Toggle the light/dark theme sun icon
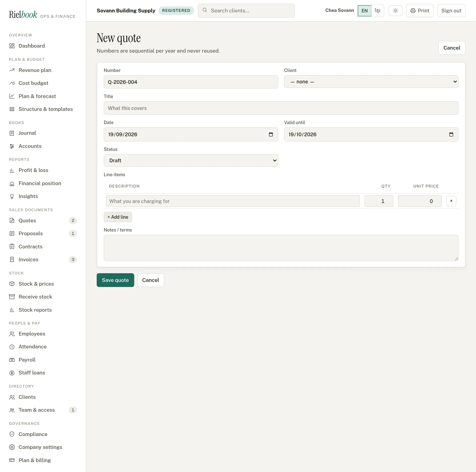Viewport: 476px width, 472px height. tap(395, 11)
